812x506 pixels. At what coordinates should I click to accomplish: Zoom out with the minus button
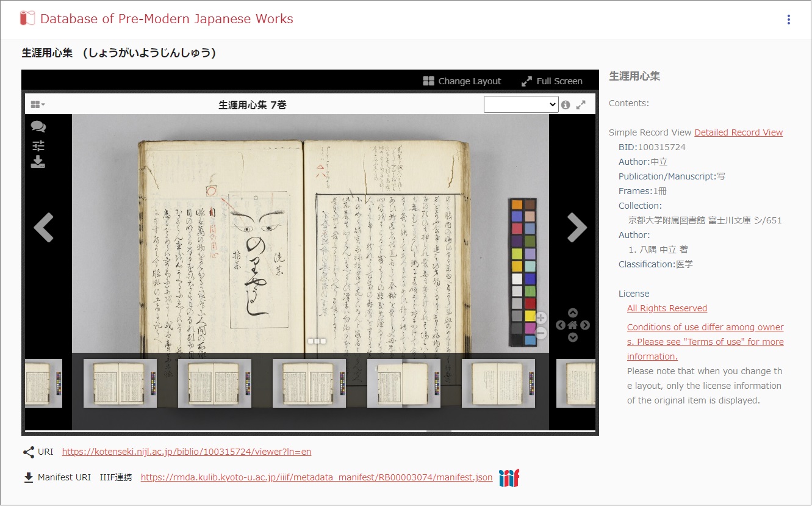pyautogui.click(x=541, y=333)
